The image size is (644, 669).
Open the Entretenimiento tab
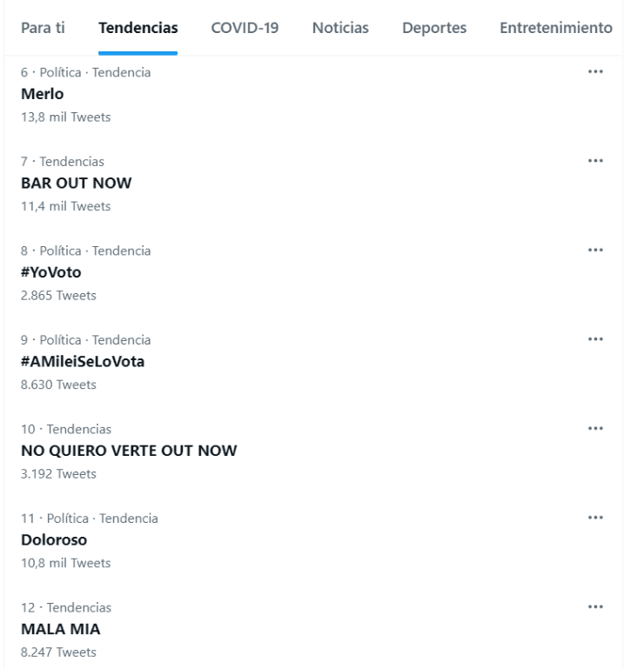(556, 29)
